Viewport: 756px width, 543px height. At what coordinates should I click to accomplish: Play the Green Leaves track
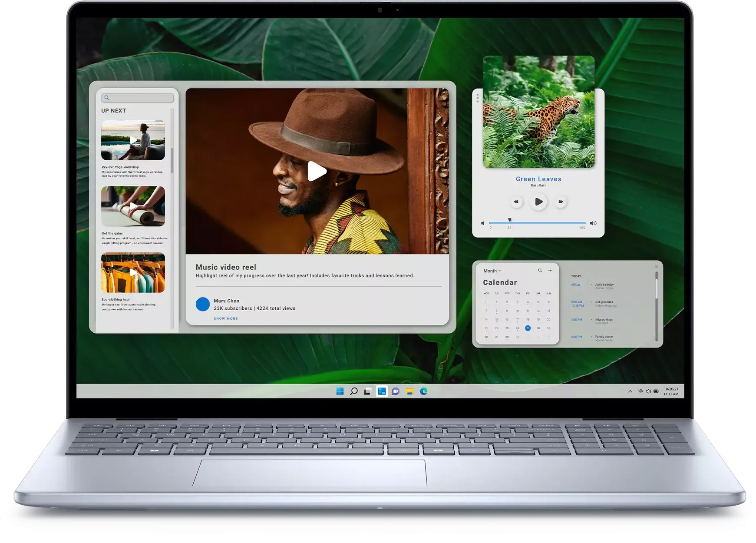(x=538, y=202)
